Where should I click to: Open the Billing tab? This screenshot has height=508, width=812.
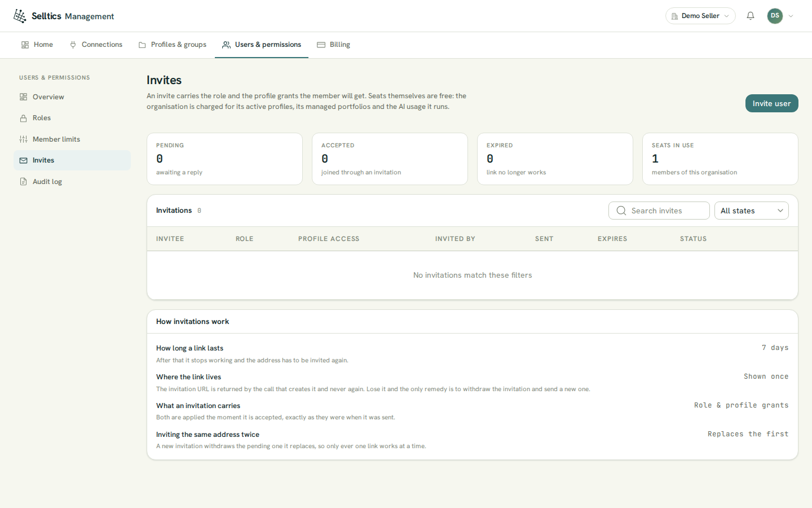coord(334,45)
